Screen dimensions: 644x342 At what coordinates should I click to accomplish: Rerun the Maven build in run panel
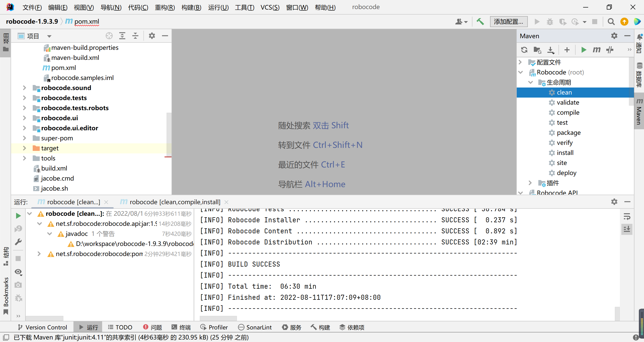pos(18,216)
